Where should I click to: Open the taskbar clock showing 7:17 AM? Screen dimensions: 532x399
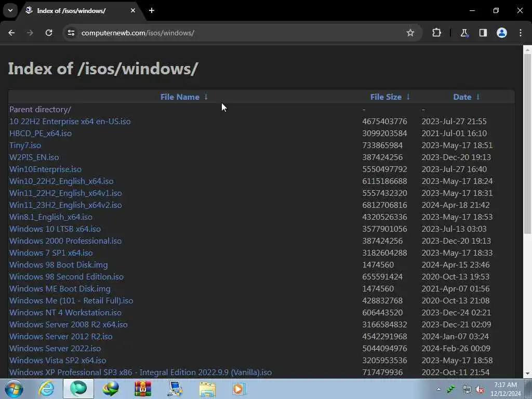(506, 389)
